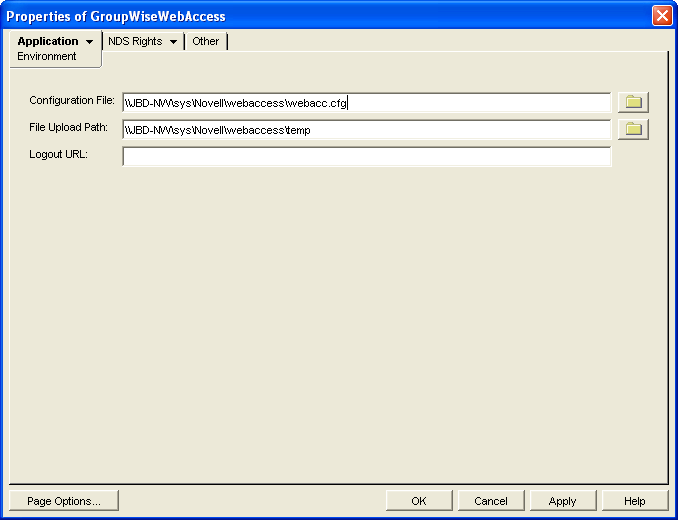
Task: Browse for File Upload Path folder icon
Action: (x=633, y=129)
